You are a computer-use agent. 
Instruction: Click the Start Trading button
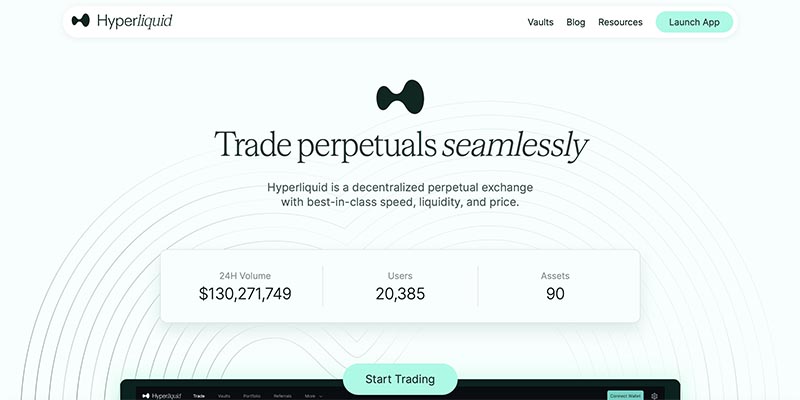400,379
